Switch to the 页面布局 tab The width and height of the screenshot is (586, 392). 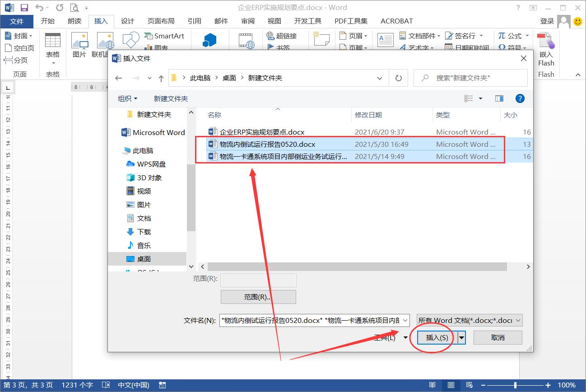point(161,21)
